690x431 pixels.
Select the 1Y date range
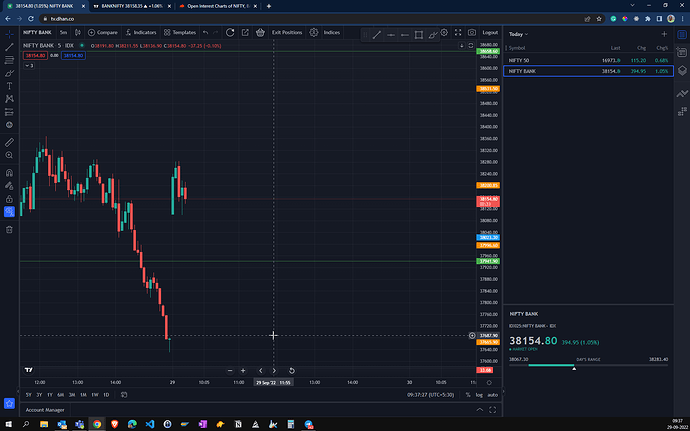click(50, 395)
